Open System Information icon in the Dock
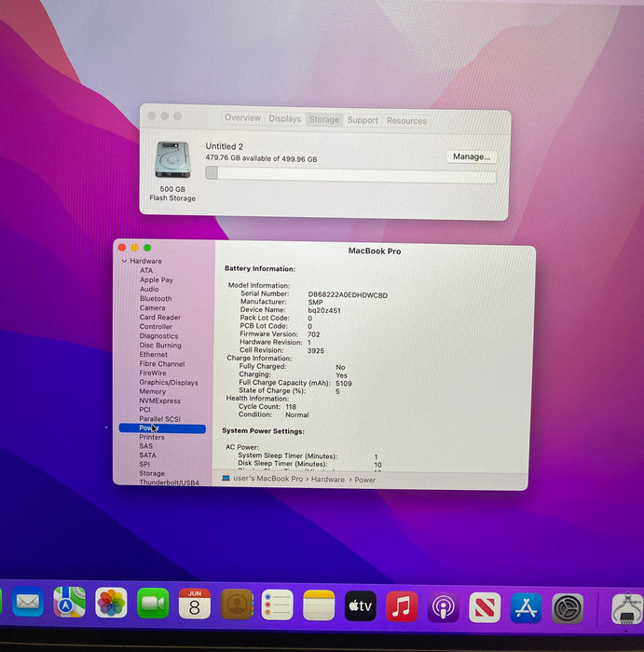This screenshot has width=644, height=652. [628, 609]
